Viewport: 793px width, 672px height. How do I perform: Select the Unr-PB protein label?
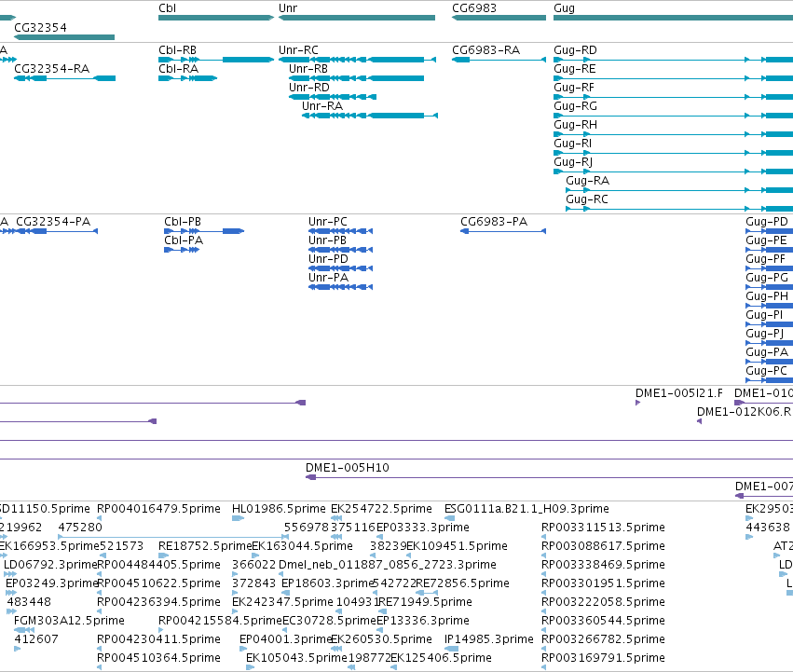tap(328, 240)
